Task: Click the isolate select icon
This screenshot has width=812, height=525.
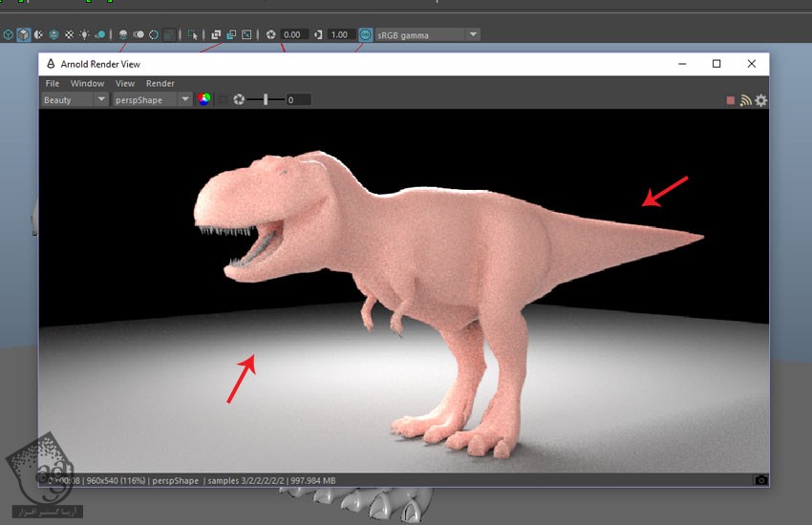Action: click(193, 34)
